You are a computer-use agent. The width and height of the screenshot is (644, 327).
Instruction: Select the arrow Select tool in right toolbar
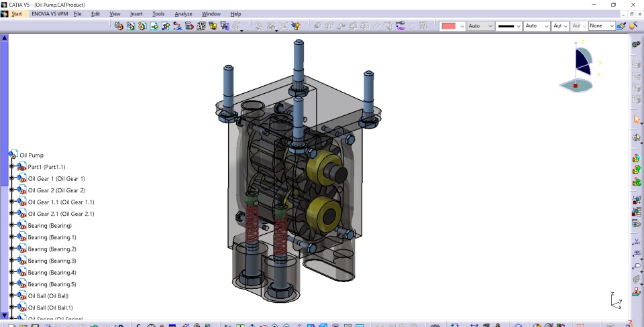pyautogui.click(x=637, y=119)
